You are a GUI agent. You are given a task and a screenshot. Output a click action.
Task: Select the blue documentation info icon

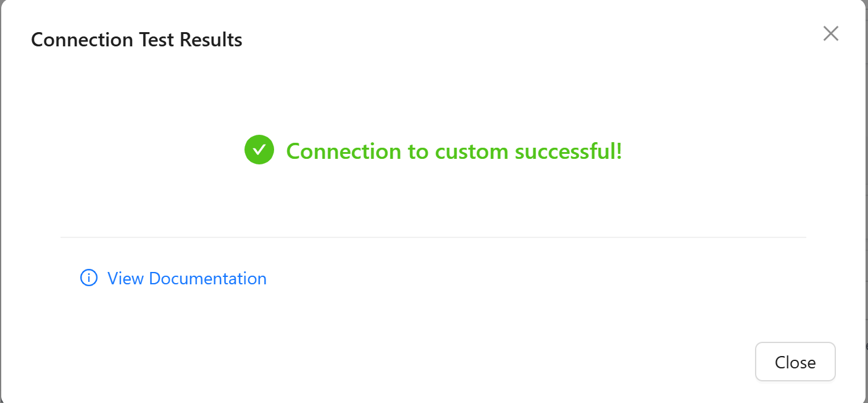pos(89,278)
